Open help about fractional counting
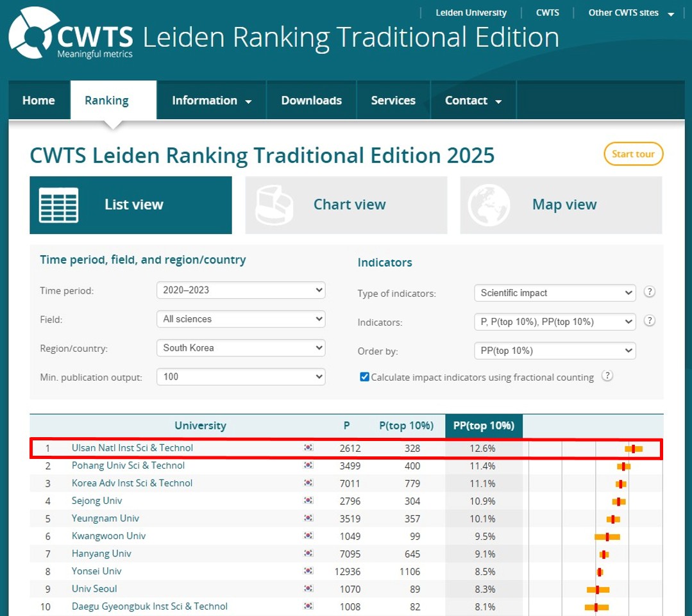 click(x=607, y=376)
